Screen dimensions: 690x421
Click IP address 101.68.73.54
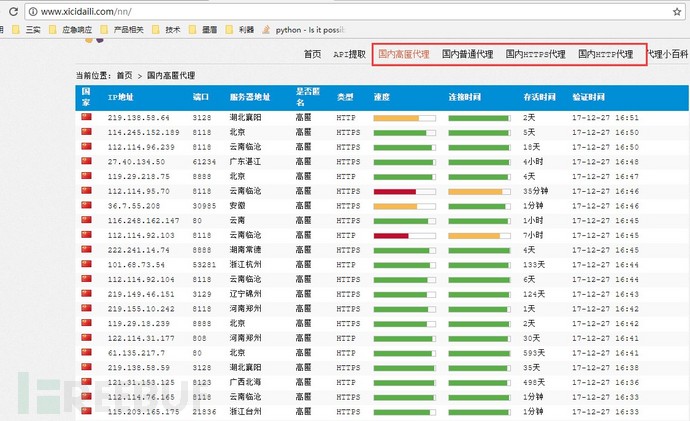pyautogui.click(x=136, y=265)
